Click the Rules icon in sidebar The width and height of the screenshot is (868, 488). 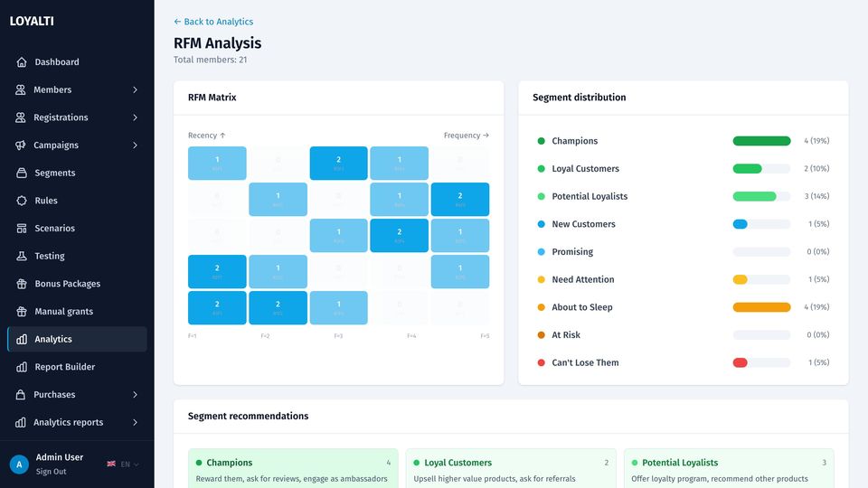coord(22,201)
